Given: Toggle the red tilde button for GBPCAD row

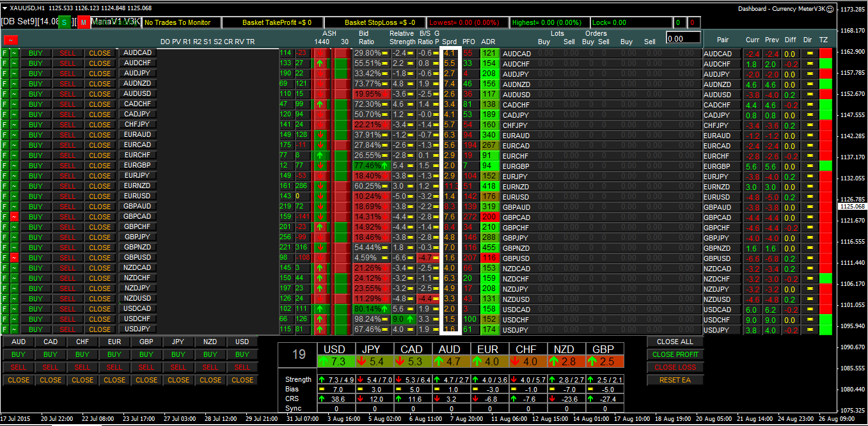Looking at the screenshot, I should click(14, 217).
